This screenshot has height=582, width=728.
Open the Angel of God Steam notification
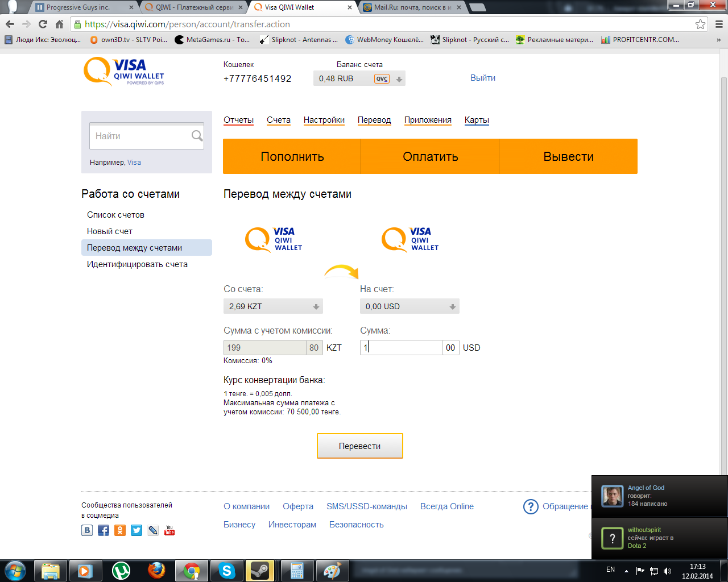[x=660, y=496]
